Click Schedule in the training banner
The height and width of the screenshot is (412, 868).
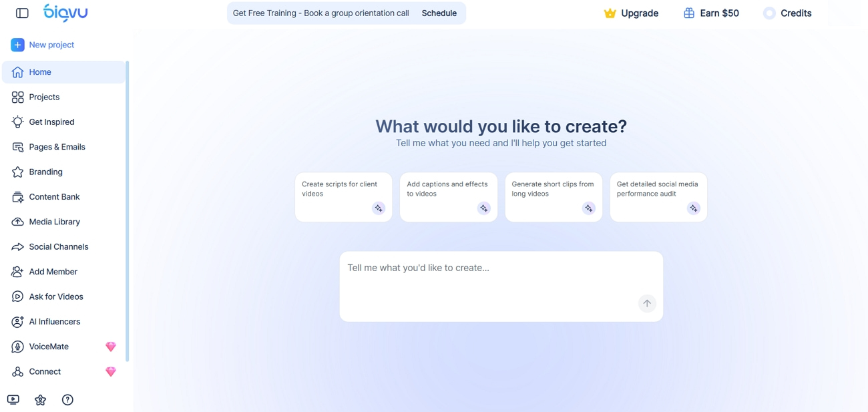[x=439, y=13]
